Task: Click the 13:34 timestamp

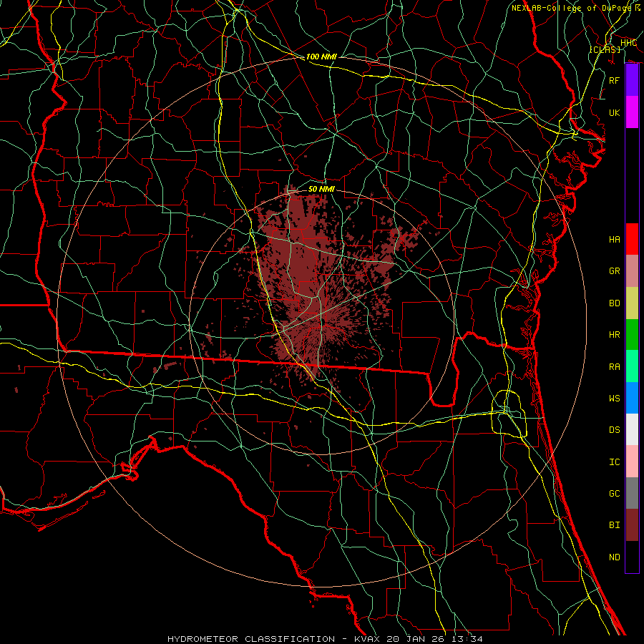Action: pos(467,639)
